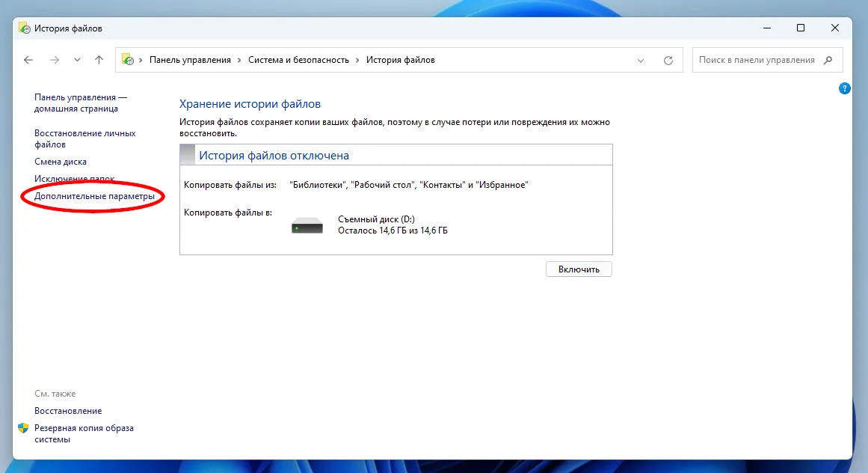Go up one level with Up arrow
The width and height of the screenshot is (868, 473).
[x=99, y=60]
